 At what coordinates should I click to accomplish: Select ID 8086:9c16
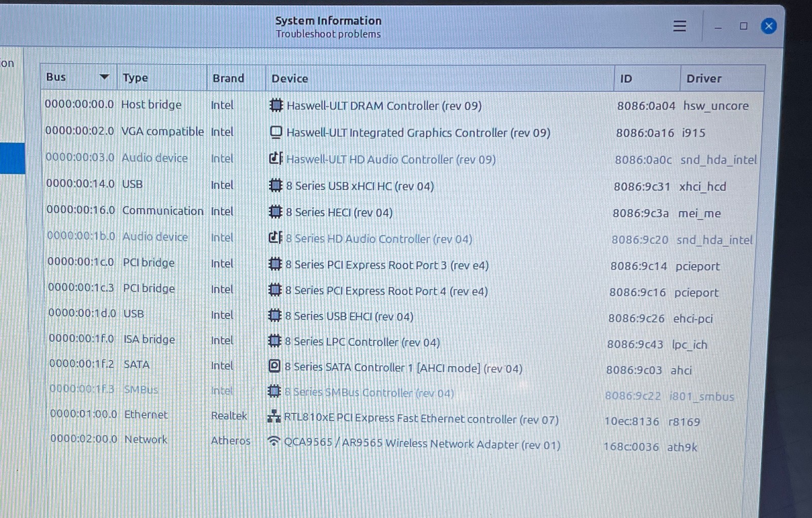pyautogui.click(x=637, y=293)
